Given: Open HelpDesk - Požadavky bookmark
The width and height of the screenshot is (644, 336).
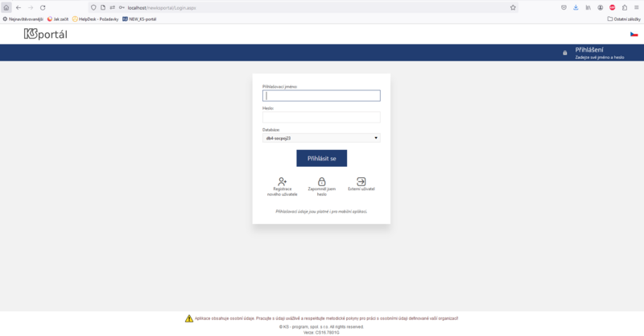Looking at the screenshot, I should (x=95, y=19).
